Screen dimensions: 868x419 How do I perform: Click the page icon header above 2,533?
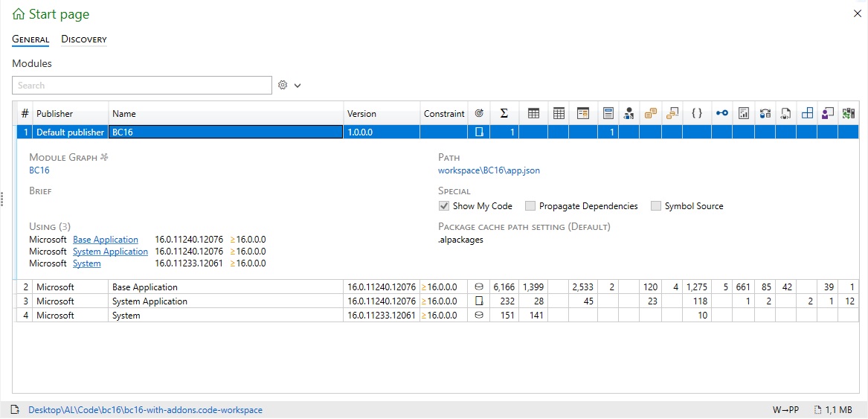tap(582, 113)
